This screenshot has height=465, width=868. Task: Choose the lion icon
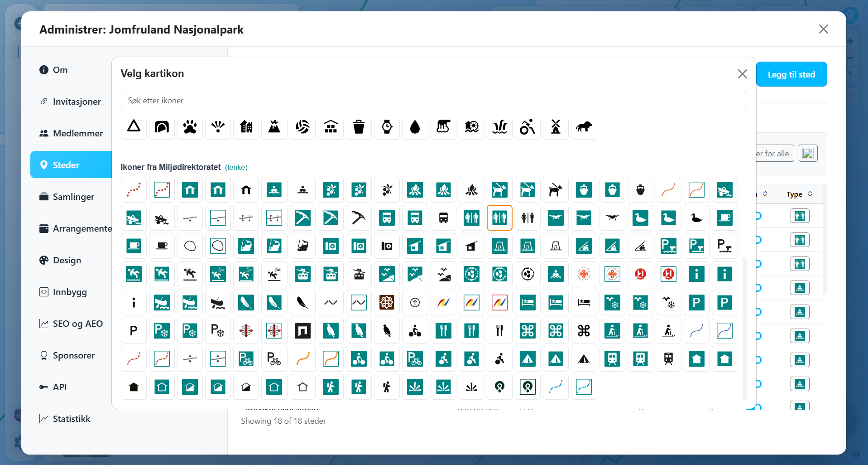point(584,127)
